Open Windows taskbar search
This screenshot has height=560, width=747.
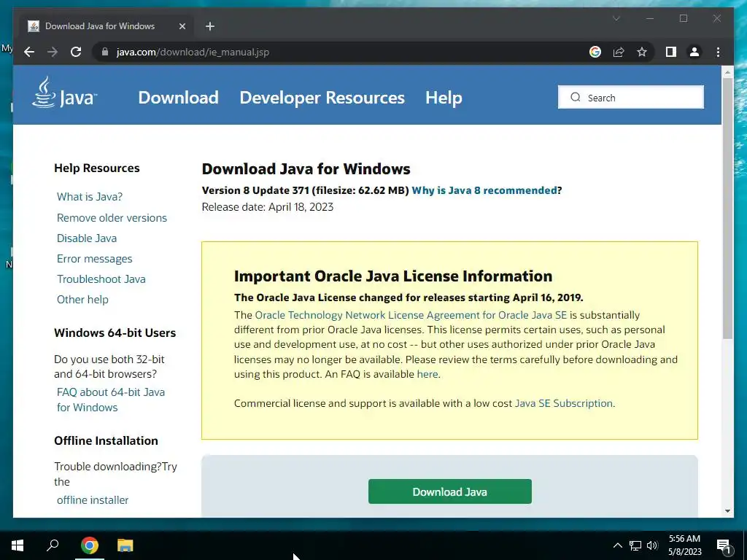[53, 545]
